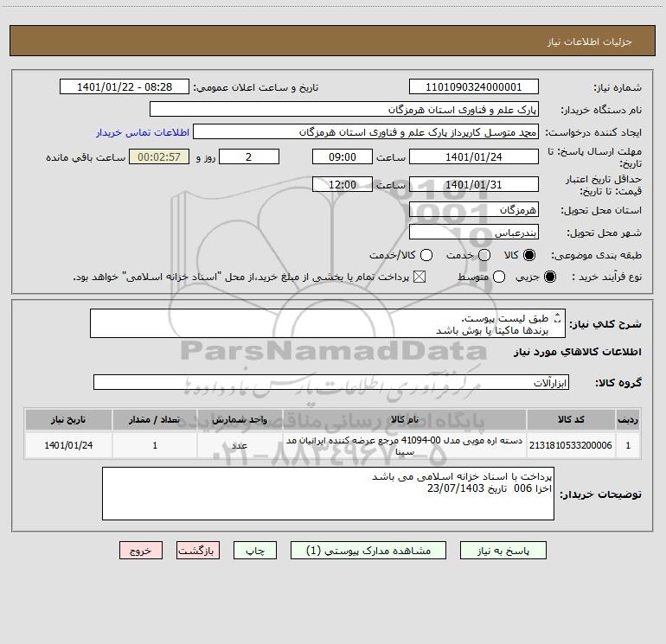The width and height of the screenshot is (666, 644).
Task: Select the جزیی purchase type radio
Action: click(x=549, y=277)
